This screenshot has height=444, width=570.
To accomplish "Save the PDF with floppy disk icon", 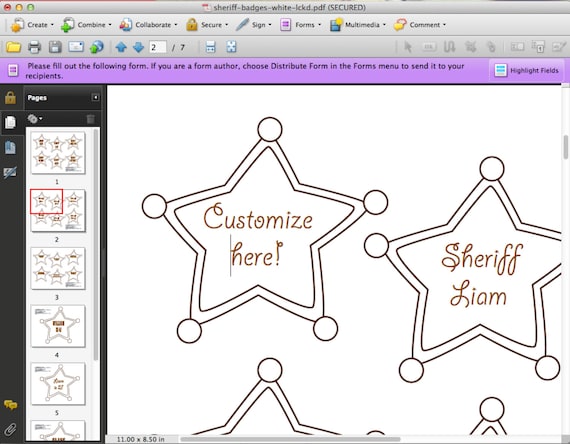I will pos(55,47).
